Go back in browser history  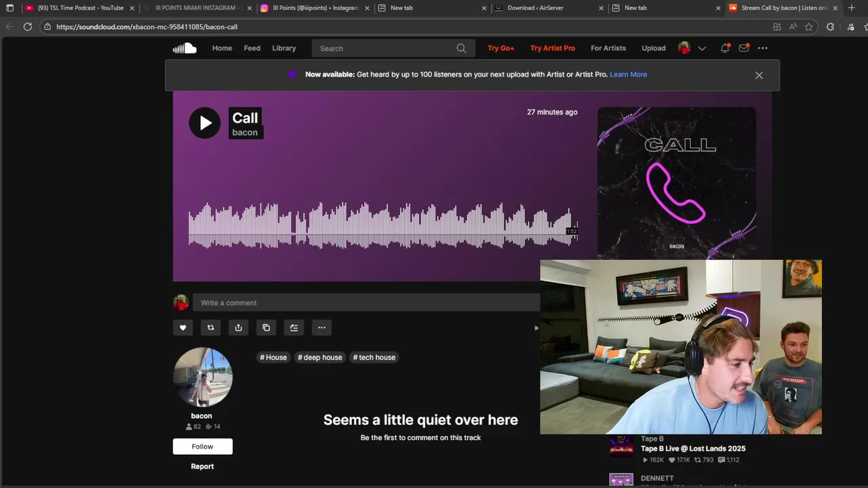click(x=9, y=26)
